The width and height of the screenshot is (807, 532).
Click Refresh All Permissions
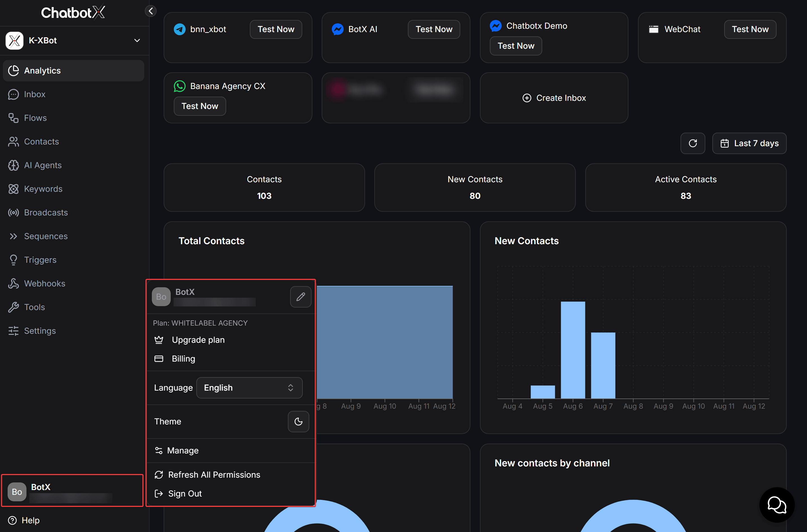230,475
